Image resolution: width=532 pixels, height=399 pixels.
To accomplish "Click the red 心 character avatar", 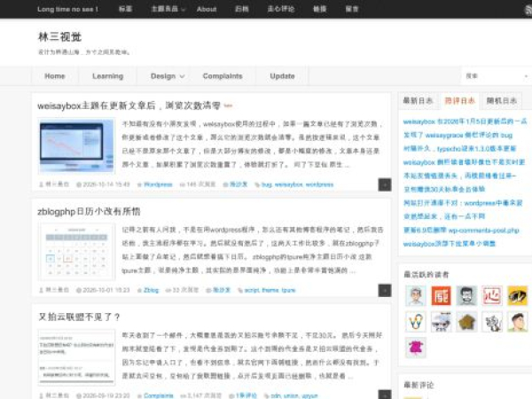I will click(x=492, y=295).
